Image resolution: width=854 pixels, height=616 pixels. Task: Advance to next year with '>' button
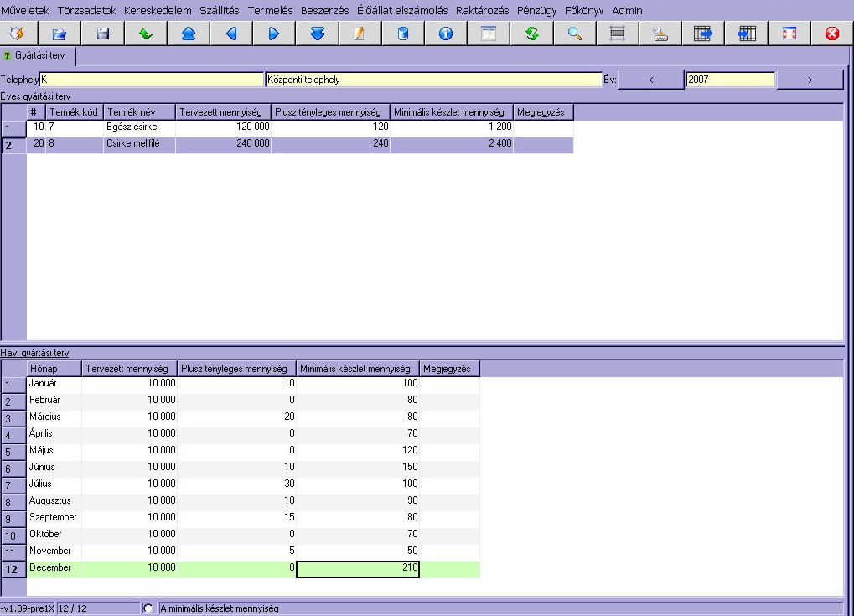(x=810, y=80)
